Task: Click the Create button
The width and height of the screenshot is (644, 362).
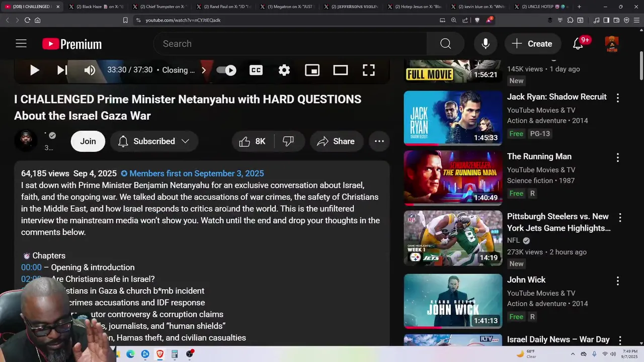Action: point(532,44)
